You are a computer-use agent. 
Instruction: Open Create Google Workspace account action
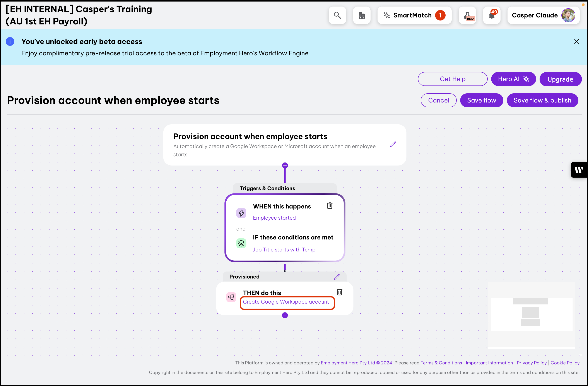(285, 302)
